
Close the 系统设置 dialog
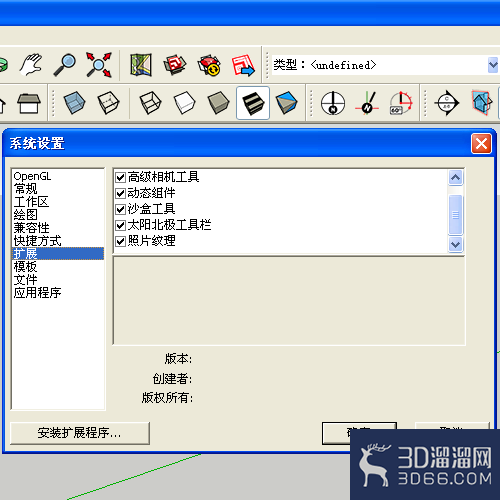481,144
